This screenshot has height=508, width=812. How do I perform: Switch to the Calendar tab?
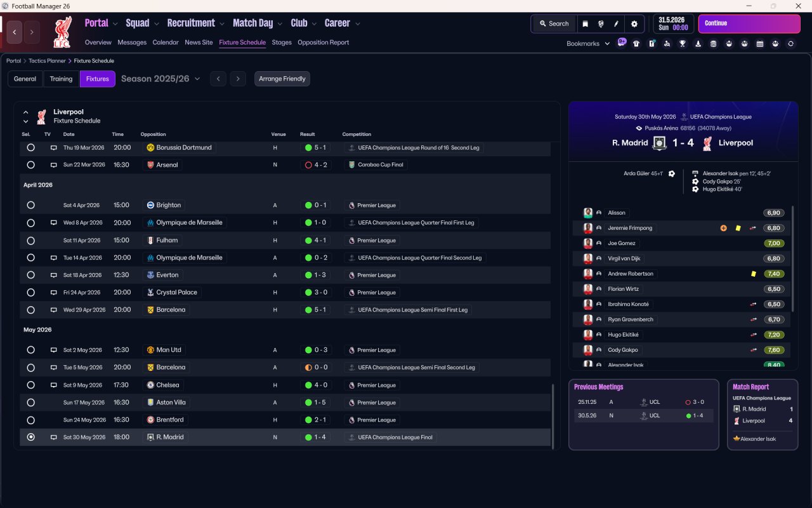pyautogui.click(x=166, y=43)
